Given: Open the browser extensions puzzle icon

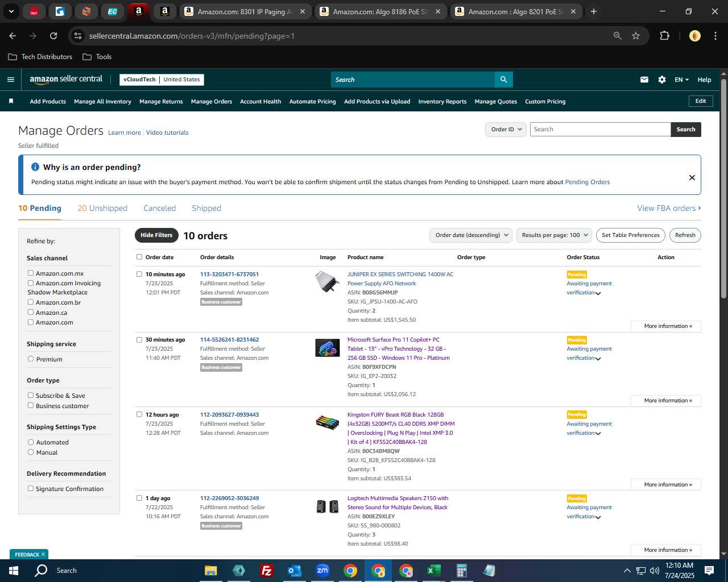Looking at the screenshot, I should pyautogui.click(x=664, y=36).
